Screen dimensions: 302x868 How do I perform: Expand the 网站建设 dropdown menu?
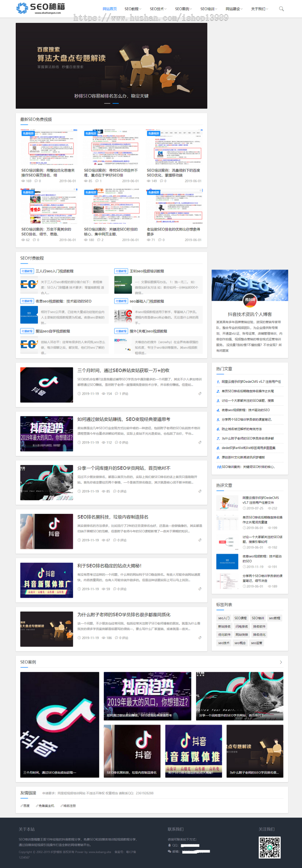coord(234,9)
